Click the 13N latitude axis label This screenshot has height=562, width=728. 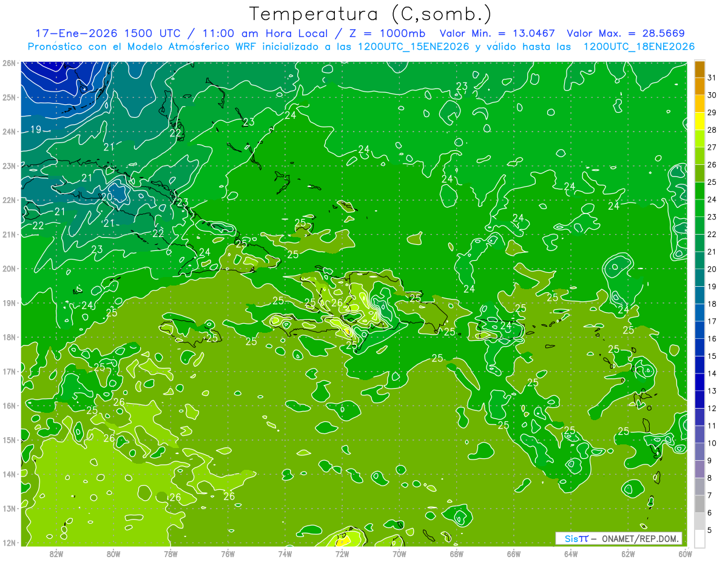pyautogui.click(x=8, y=508)
